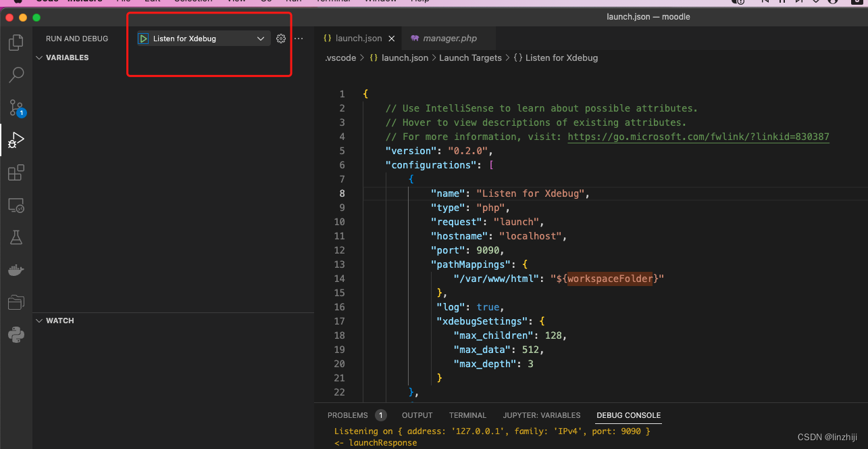The image size is (868, 449).
Task: Open the Search view
Action: [16, 74]
